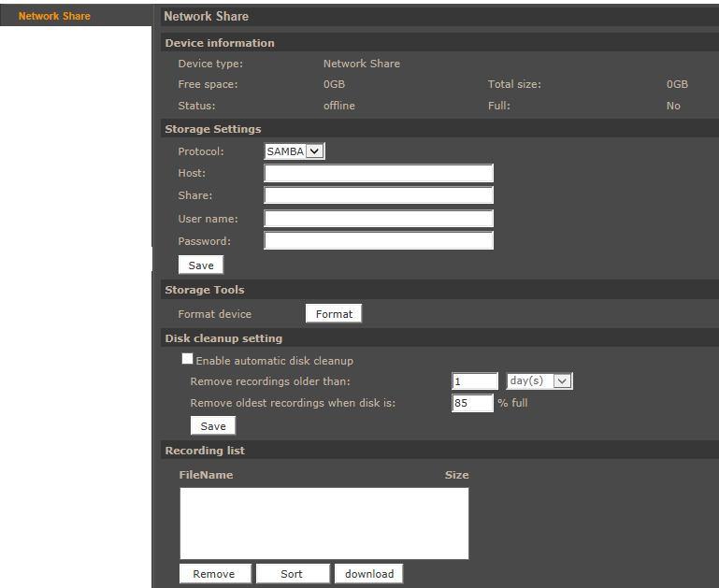Click the 'Recording list' section heading

[205, 451]
